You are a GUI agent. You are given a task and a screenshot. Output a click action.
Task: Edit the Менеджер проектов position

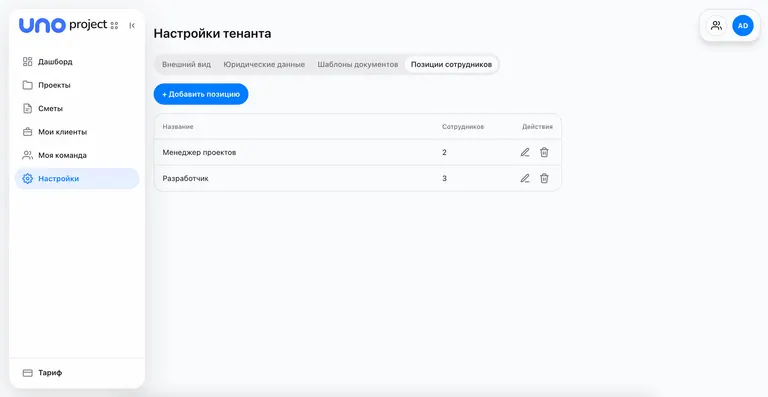(525, 152)
